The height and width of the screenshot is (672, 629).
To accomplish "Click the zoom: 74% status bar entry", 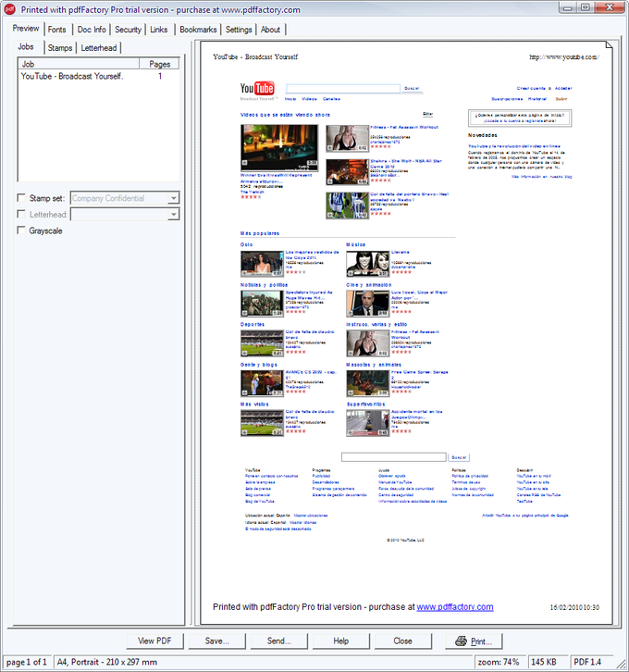I will click(499, 662).
